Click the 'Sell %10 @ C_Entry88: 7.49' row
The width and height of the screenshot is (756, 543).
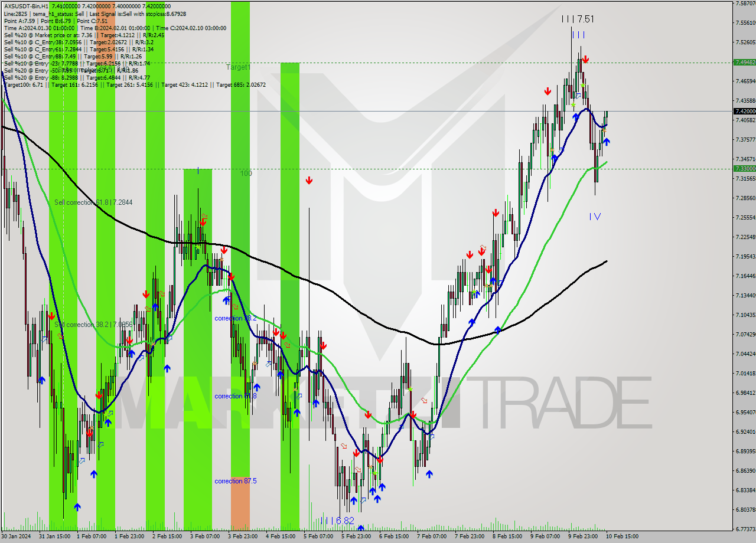[73, 57]
